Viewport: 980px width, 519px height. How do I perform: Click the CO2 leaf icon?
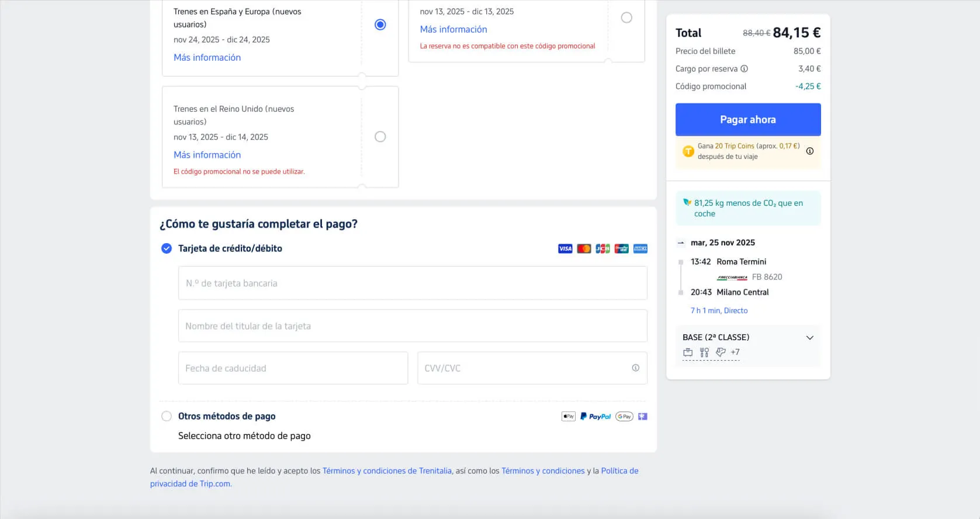pos(687,202)
